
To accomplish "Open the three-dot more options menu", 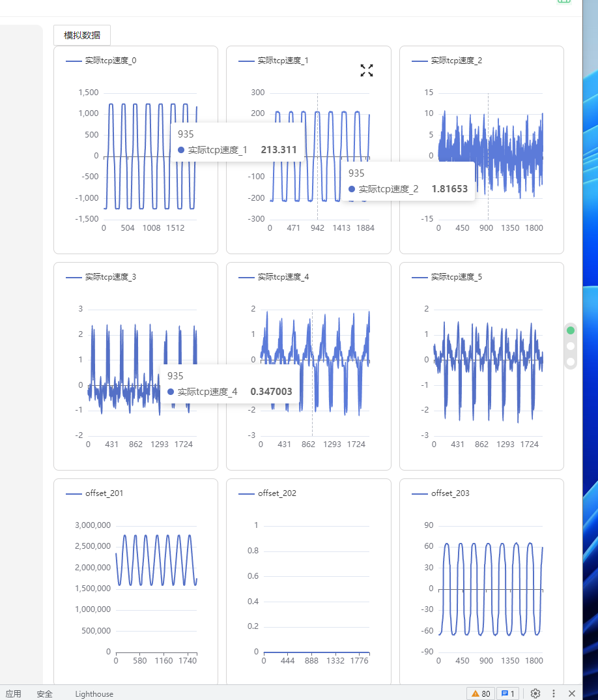I will [x=554, y=693].
